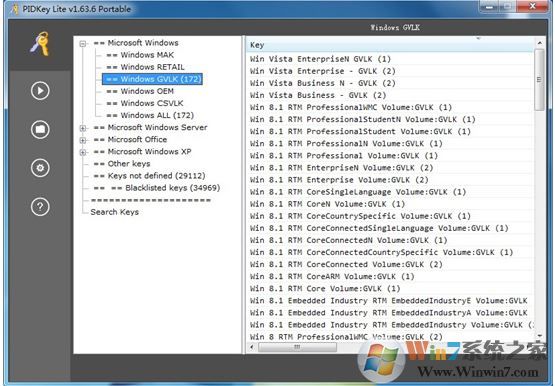Click vertical scrollbar up arrow

(x=539, y=43)
